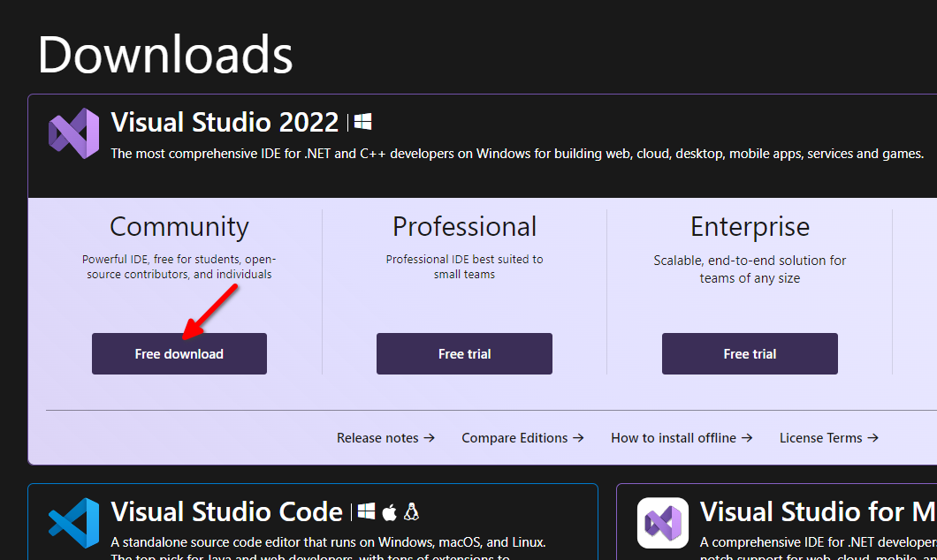Viewport: 937px width, 560px height.
Task: Click 'A standalone source code editor' description
Action: pyautogui.click(x=328, y=549)
